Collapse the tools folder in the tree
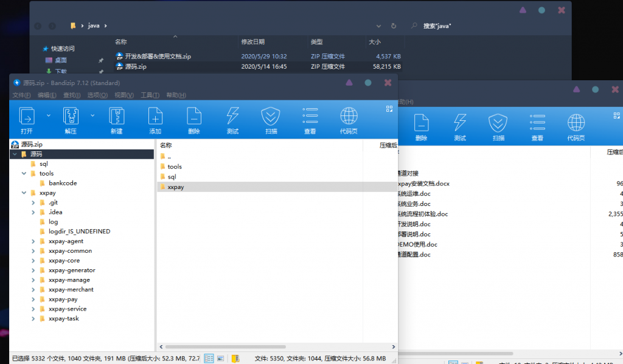The width and height of the screenshot is (623, 364). 24,173
